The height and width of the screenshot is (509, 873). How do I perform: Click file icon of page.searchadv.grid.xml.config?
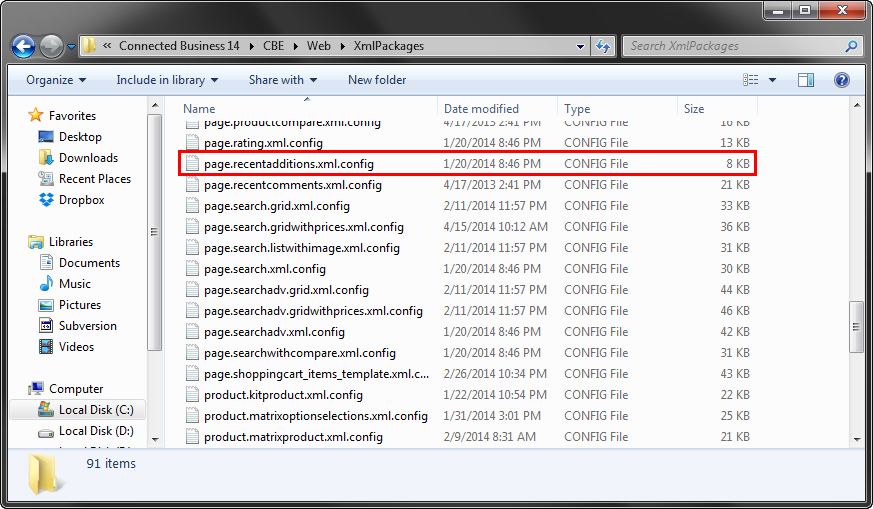point(192,290)
